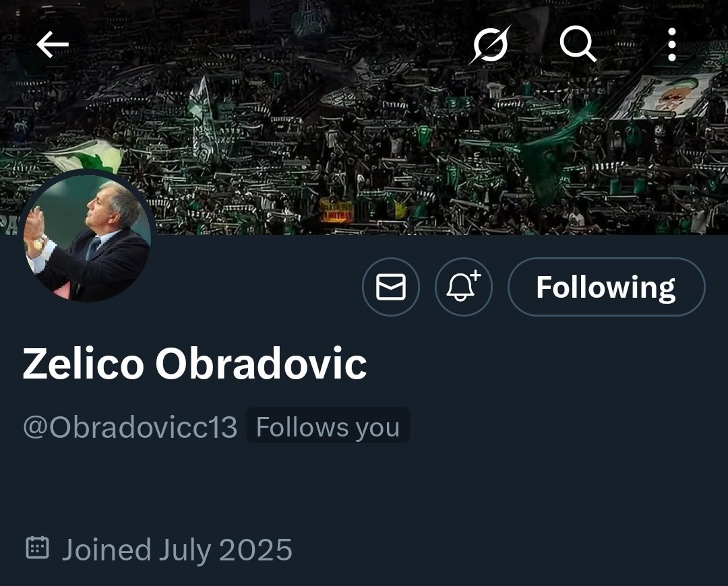Select the @Obradovicc13 handle

[x=130, y=427]
